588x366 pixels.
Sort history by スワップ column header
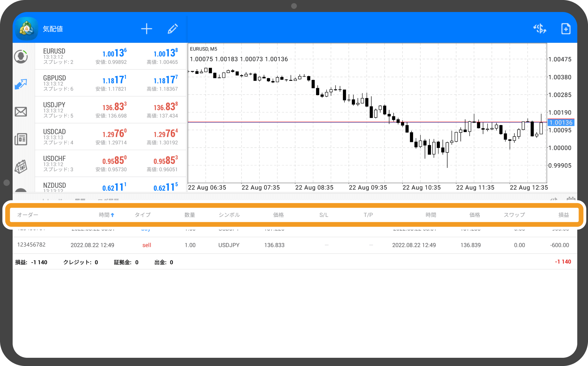(x=514, y=215)
